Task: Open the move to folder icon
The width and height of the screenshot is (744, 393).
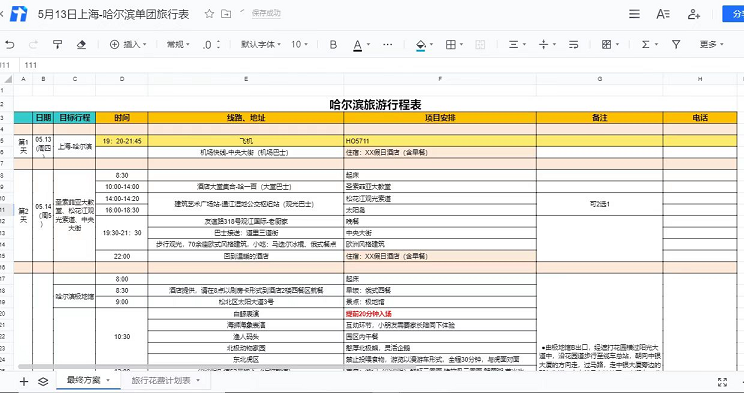Action: [226, 14]
